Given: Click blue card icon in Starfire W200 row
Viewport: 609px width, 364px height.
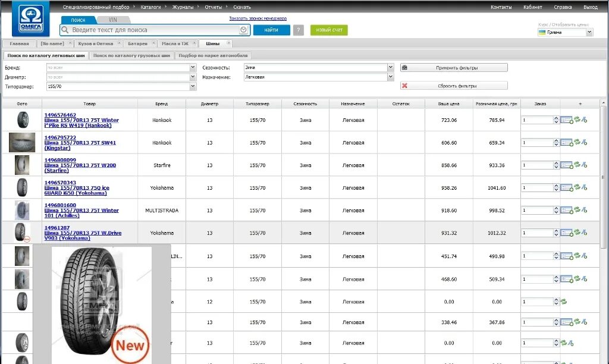Looking at the screenshot, I should click(x=567, y=165).
